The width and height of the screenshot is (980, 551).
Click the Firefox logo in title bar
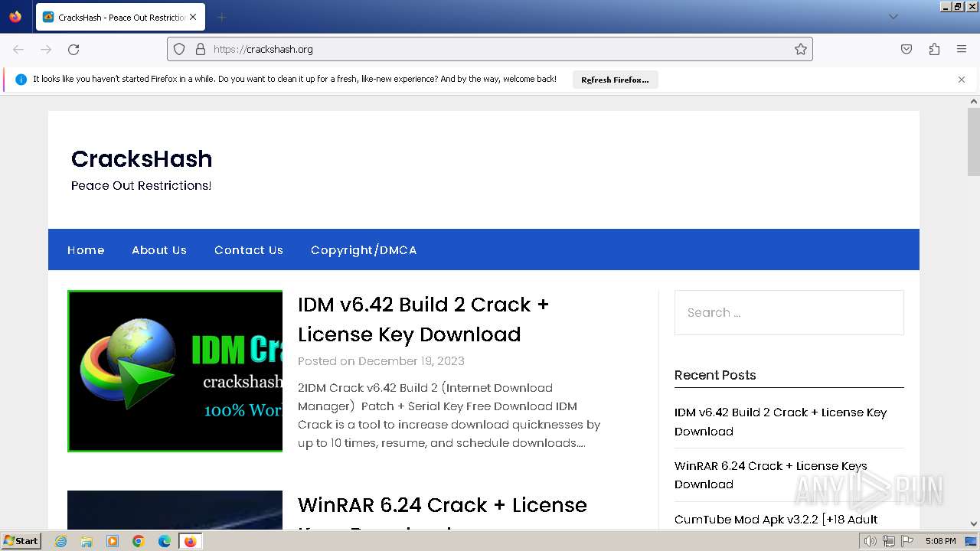pyautogui.click(x=15, y=16)
